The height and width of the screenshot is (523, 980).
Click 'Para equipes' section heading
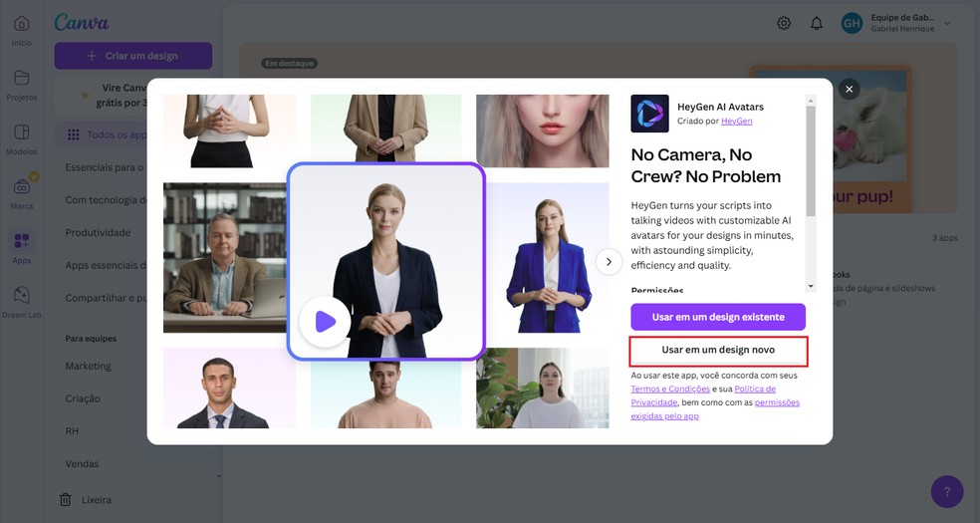(91, 339)
